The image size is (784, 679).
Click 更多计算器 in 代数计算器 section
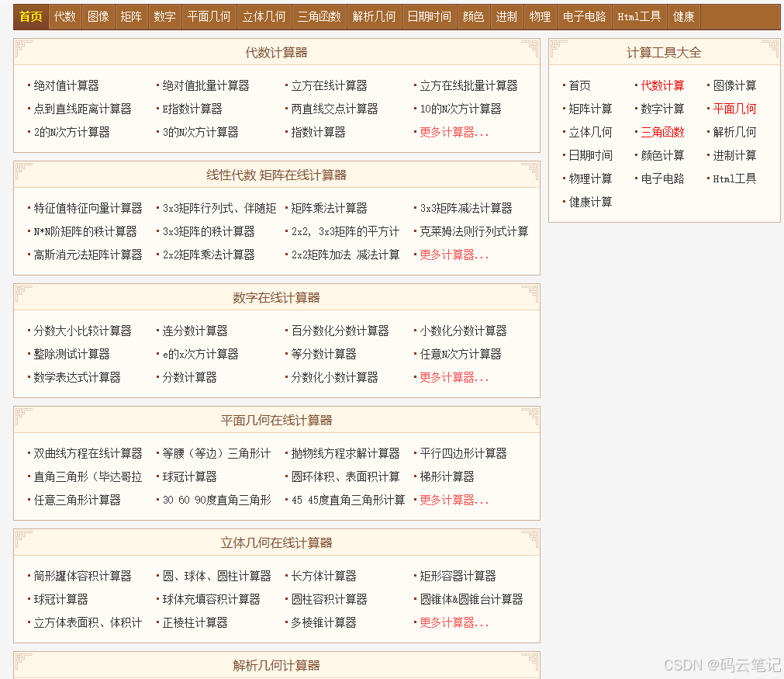[x=454, y=133]
